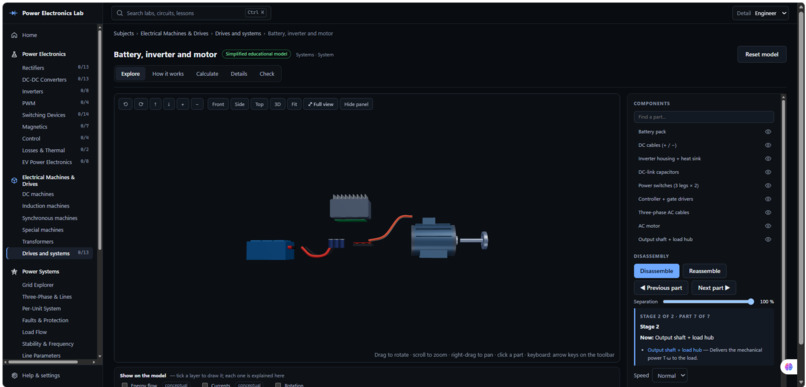Image resolution: width=806 pixels, height=387 pixels.
Task: Zoom out with minus button
Action: (197, 104)
